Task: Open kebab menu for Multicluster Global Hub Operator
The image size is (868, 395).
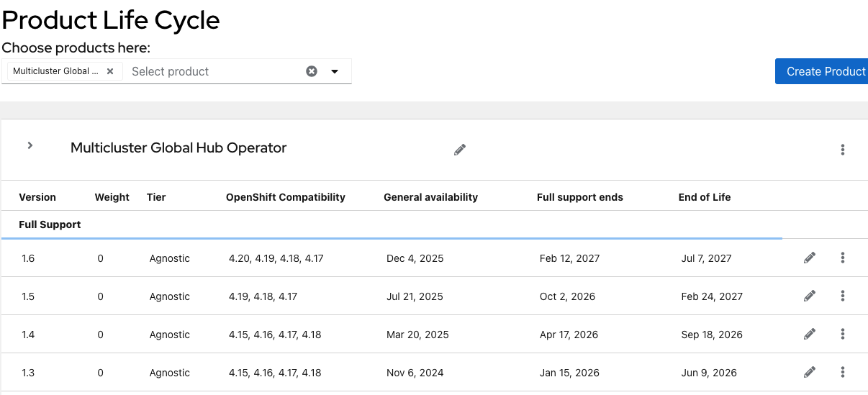Action: 843,150
